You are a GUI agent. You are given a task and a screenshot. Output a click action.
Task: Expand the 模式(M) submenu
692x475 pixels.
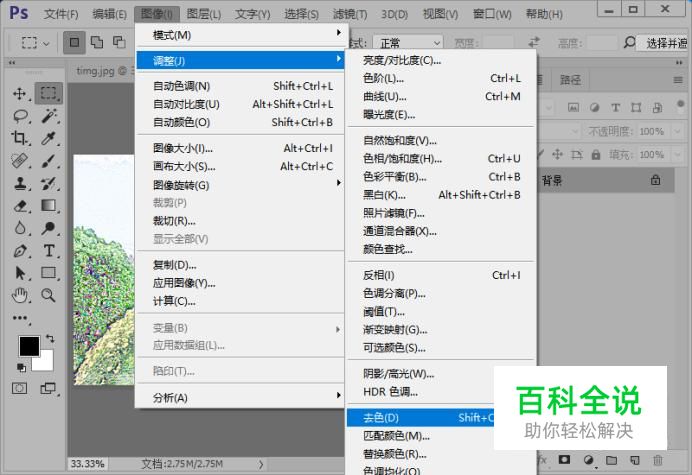click(x=241, y=35)
